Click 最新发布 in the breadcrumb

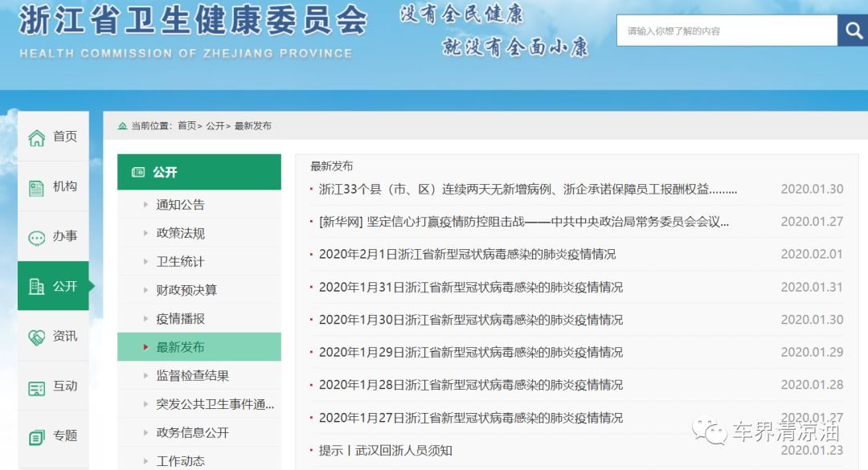(x=253, y=126)
